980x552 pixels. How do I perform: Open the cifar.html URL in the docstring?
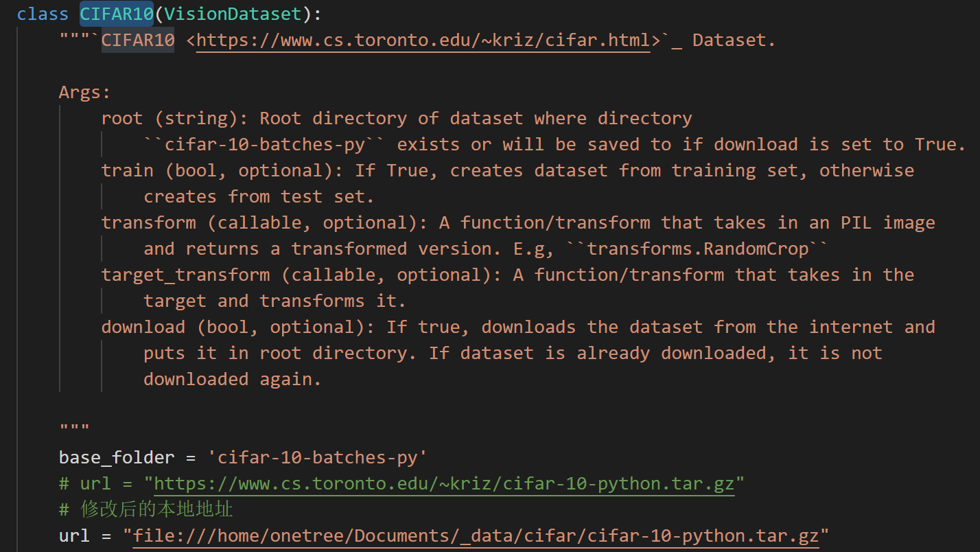[423, 41]
